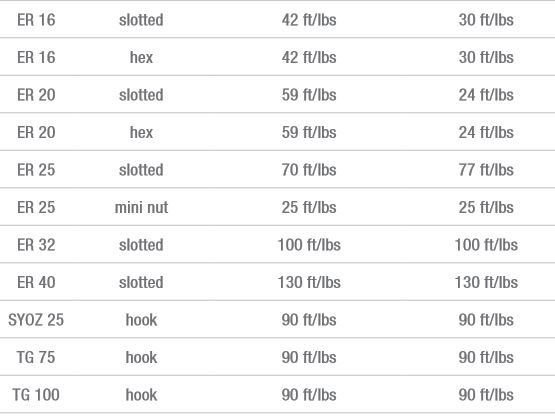Click the 77 ft/lbs torque cell
The height and width of the screenshot is (416, 555).
(x=486, y=170)
